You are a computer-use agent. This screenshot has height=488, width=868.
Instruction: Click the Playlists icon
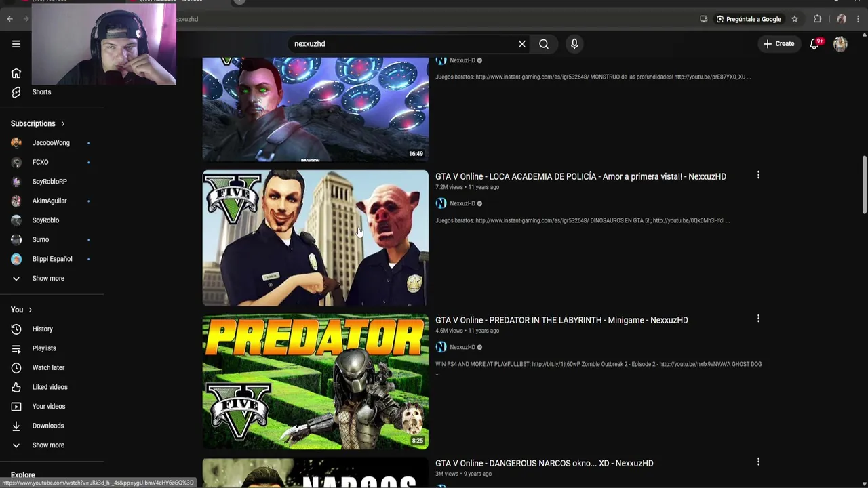[x=16, y=348]
